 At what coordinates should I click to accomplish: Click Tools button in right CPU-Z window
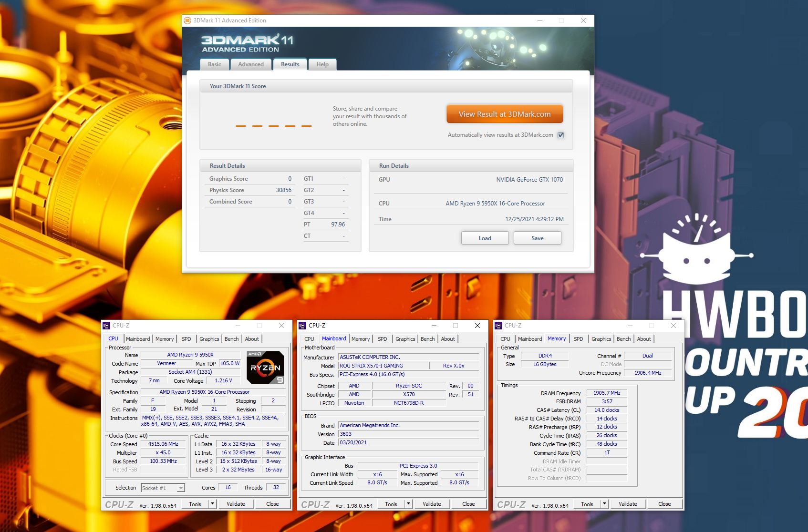587,504
